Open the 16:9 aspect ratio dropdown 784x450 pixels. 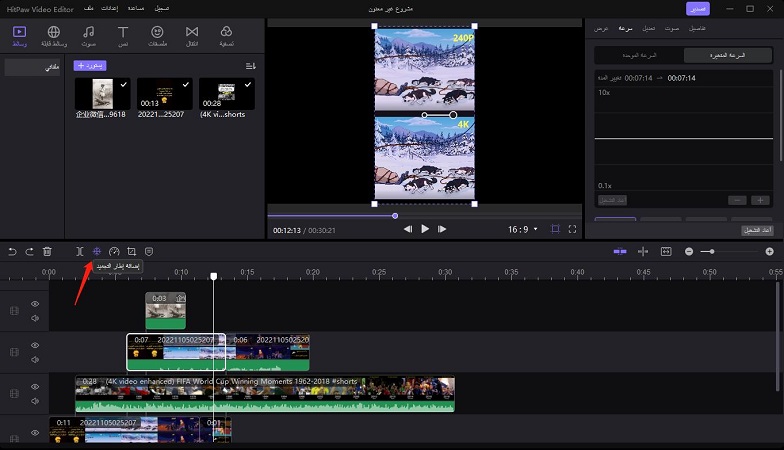(x=523, y=230)
